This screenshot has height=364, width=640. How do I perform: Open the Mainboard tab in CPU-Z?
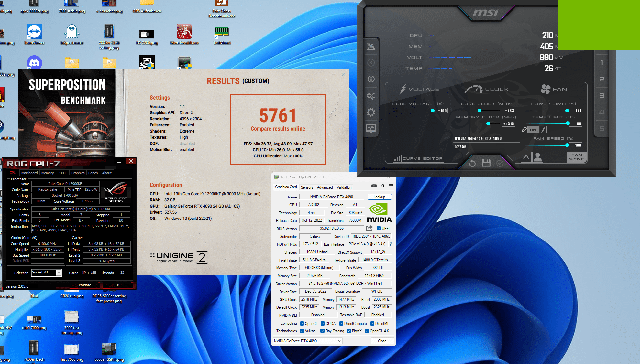click(29, 173)
